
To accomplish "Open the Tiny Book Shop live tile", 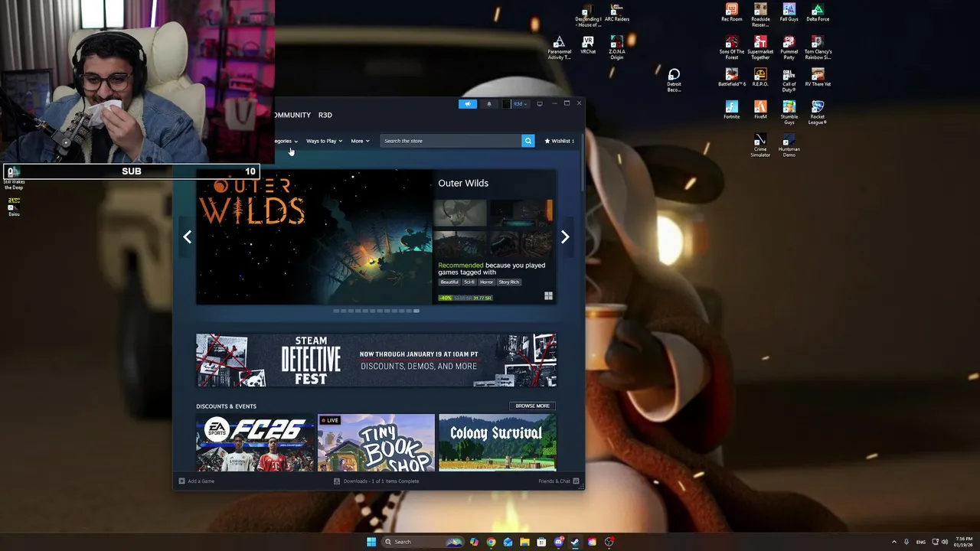I will coord(376,442).
